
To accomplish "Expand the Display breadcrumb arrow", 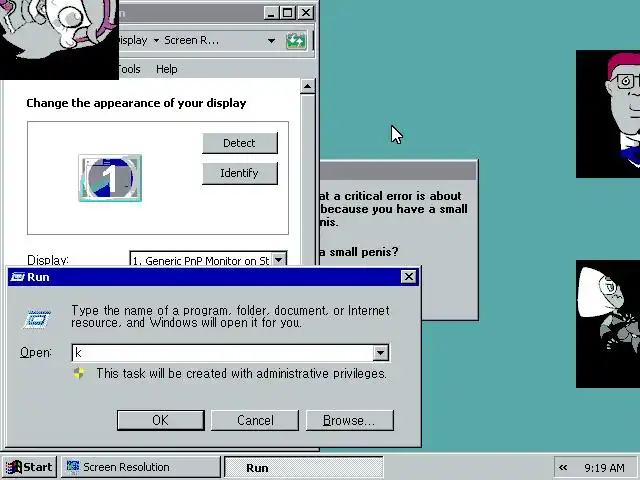I will click(156, 40).
